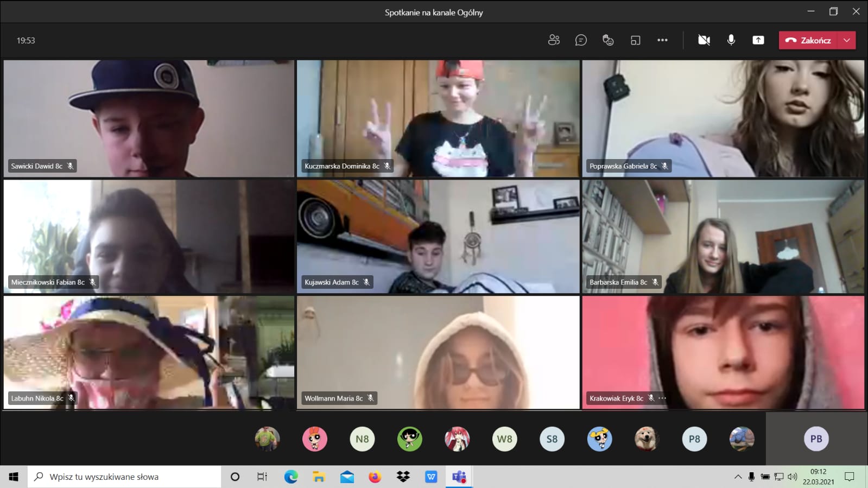Select Kujawski Adam 8c video tile
The width and height of the screenshot is (868, 488).
pyautogui.click(x=438, y=237)
